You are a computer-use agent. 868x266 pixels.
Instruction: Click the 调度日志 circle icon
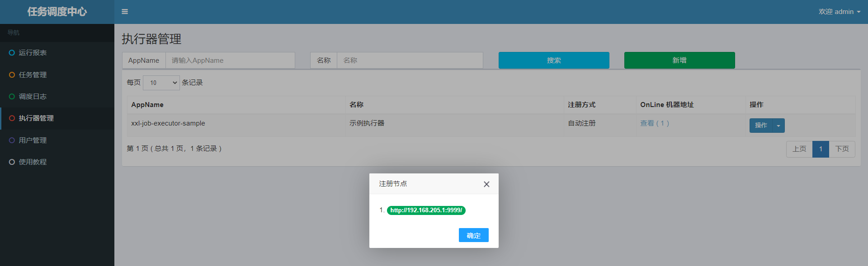(12, 97)
